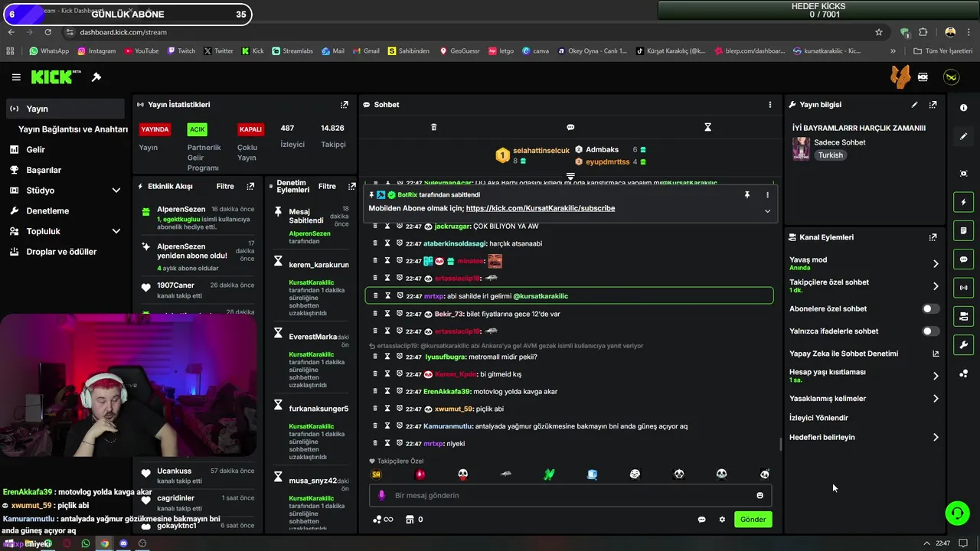Pop out the Denetim Eylemleri panel
The image size is (980, 551).
pos(352,186)
